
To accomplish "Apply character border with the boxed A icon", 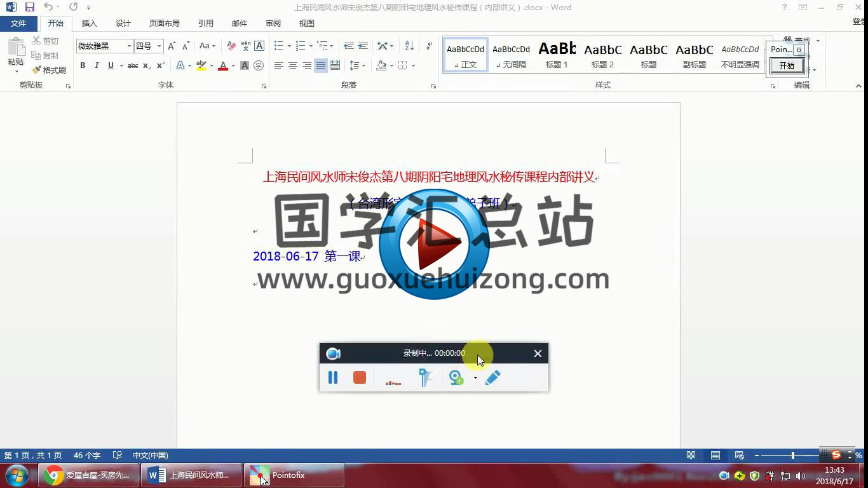I will click(259, 46).
